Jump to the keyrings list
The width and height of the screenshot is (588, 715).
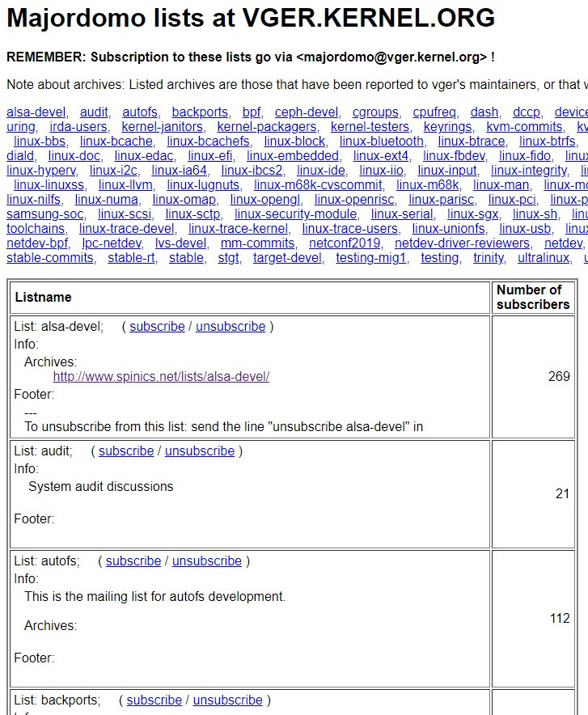tap(447, 127)
